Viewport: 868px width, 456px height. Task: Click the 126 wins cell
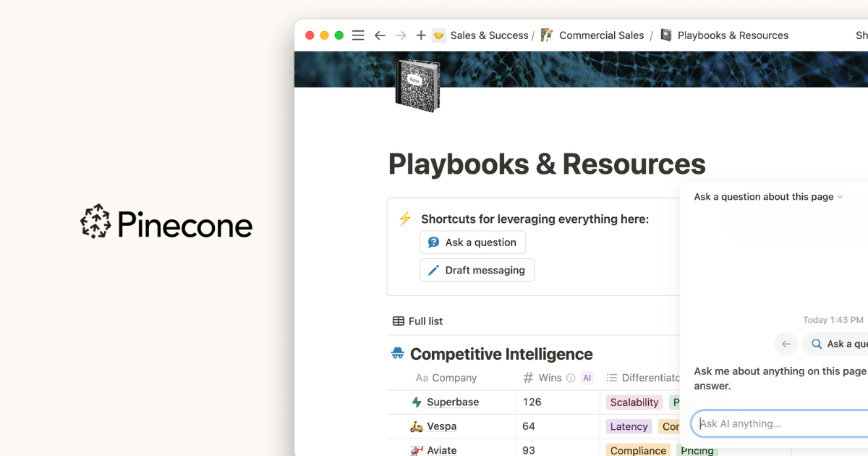tap(558, 402)
